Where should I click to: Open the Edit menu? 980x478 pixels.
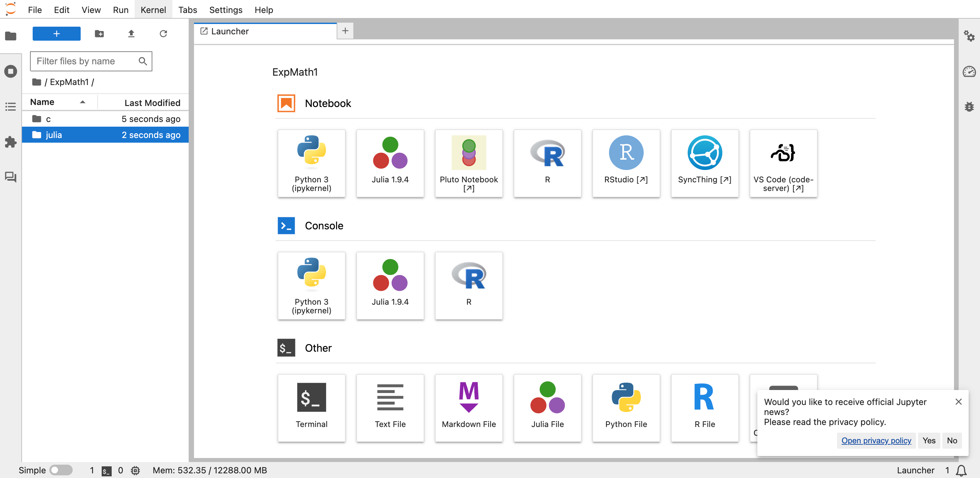(62, 10)
